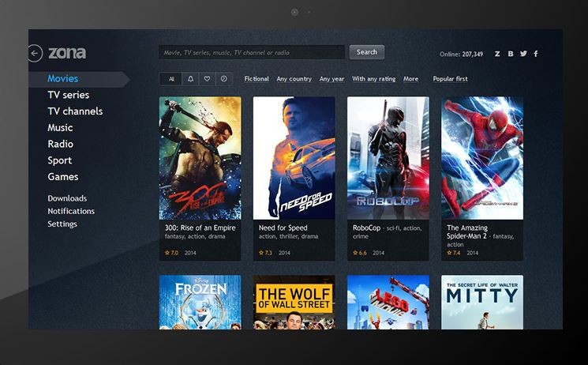
Task: Open the RoboCop poster
Action: 388,158
